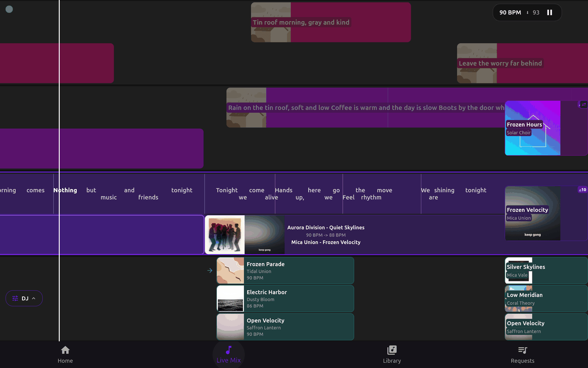
Task: Select the Frozen Parade suggestion card
Action: coord(285,270)
